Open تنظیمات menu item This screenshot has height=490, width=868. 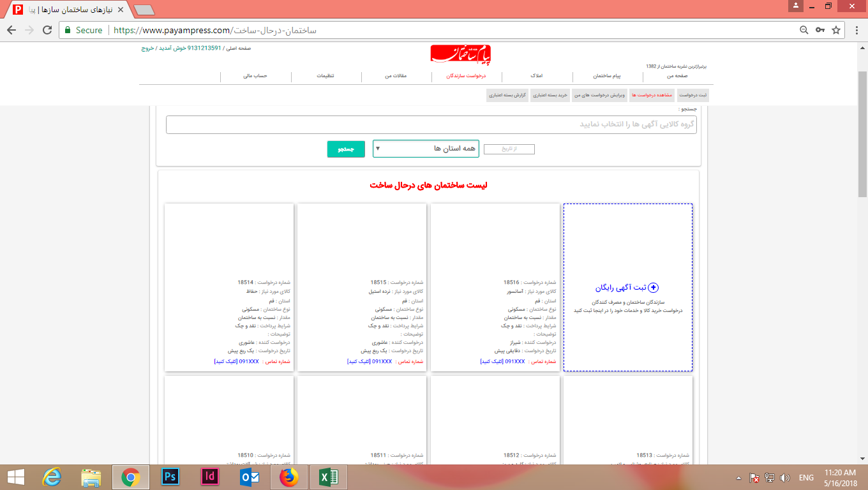[325, 76]
